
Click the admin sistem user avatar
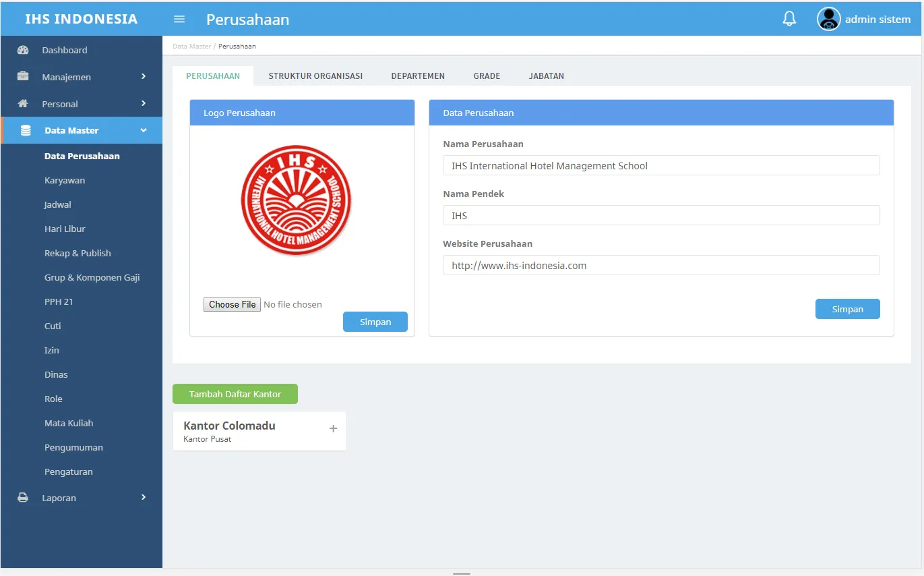828,19
